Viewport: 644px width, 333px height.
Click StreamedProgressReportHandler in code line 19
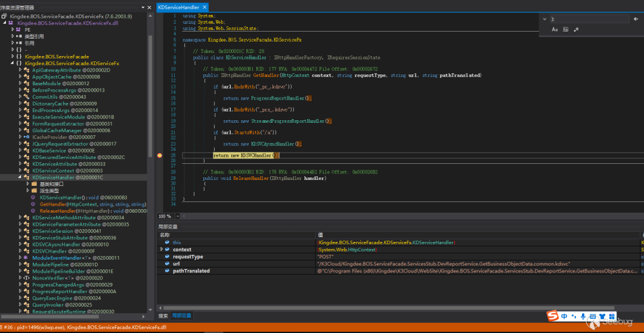point(287,121)
